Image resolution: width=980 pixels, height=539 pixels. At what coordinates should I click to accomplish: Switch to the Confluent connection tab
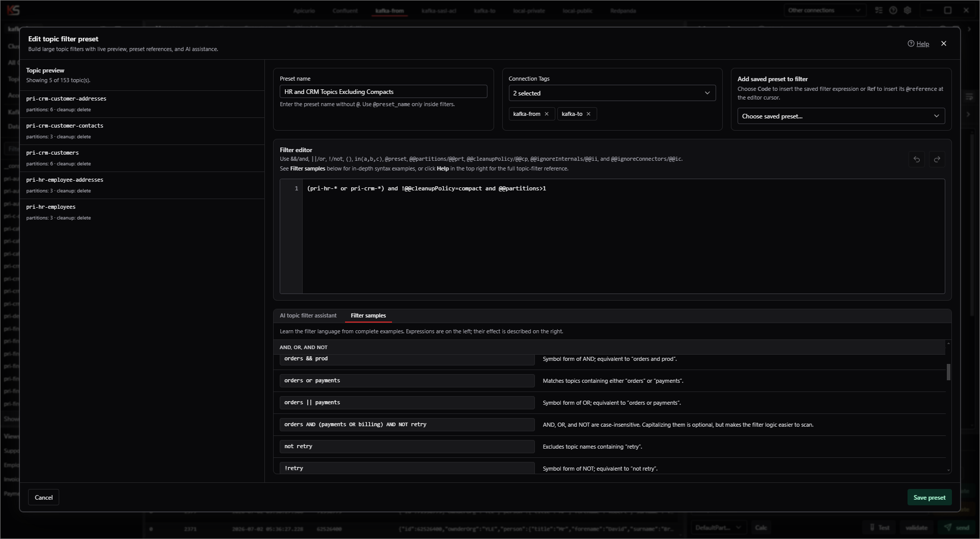[x=345, y=11]
